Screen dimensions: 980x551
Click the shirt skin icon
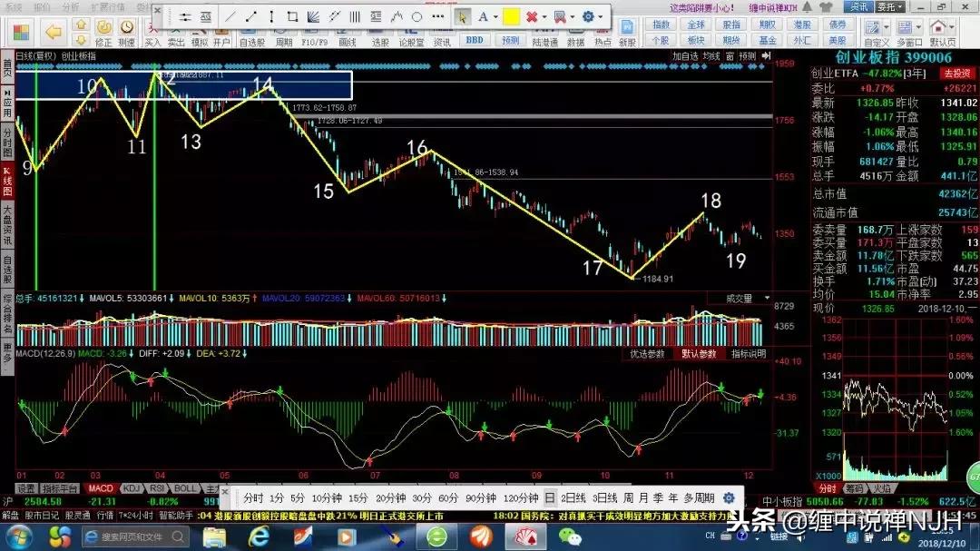pyautogui.click(x=826, y=7)
